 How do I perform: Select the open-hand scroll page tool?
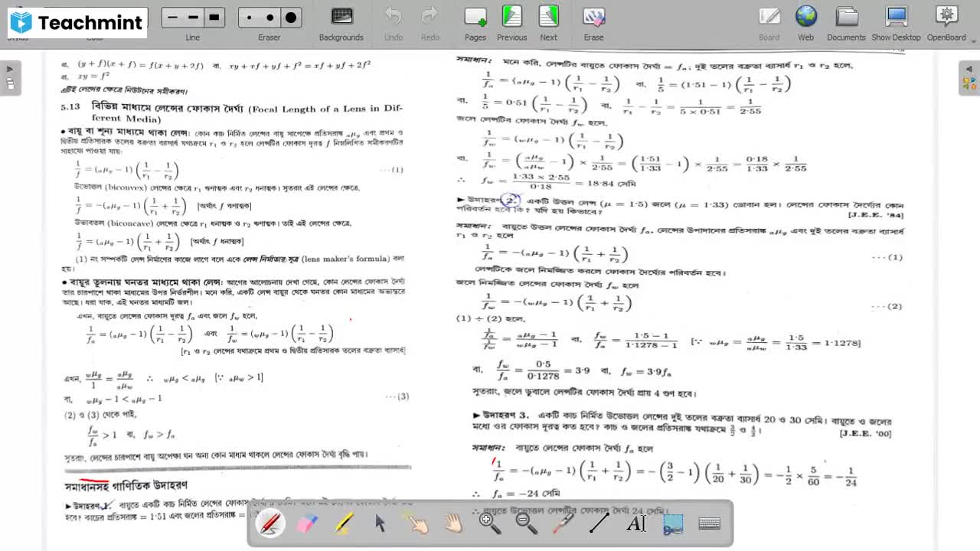click(454, 523)
